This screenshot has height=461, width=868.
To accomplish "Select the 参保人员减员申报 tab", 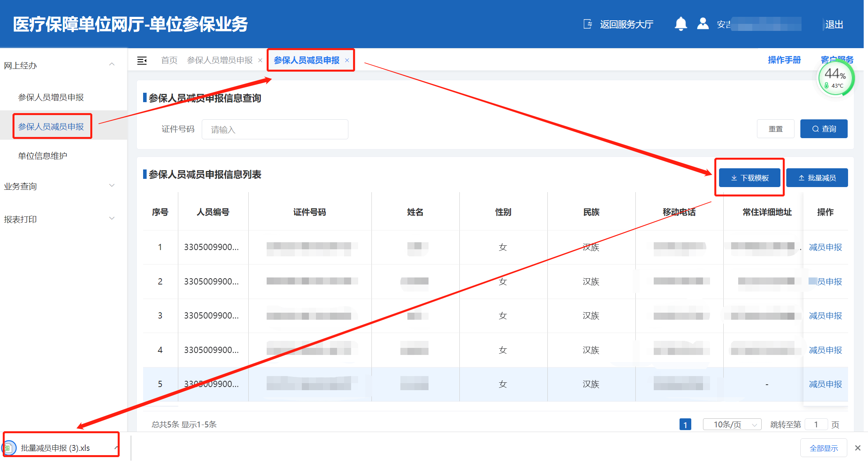I will (307, 60).
